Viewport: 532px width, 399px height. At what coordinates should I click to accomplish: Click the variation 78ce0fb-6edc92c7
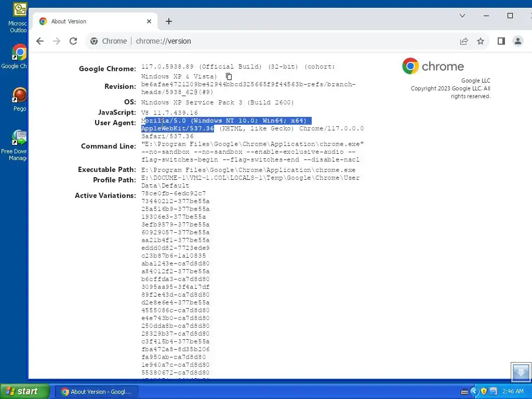click(174, 193)
